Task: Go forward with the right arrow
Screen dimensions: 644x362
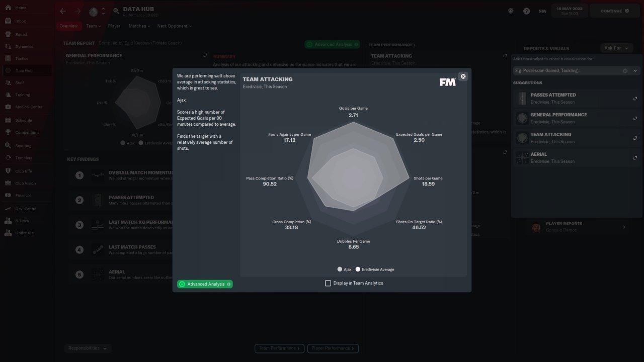Action: click(x=77, y=11)
